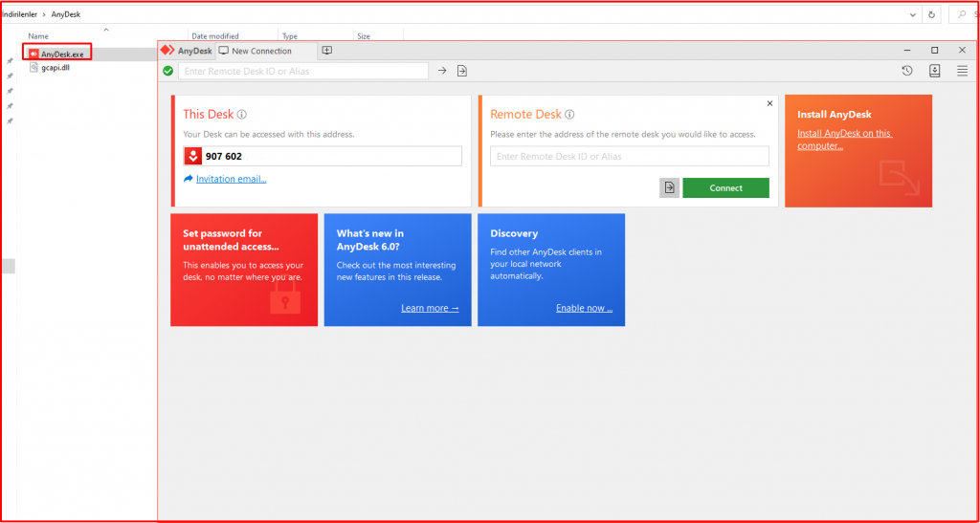This screenshot has height=523, width=980.
Task: Click the Remote Desk ID input in the panel
Action: [x=629, y=157]
